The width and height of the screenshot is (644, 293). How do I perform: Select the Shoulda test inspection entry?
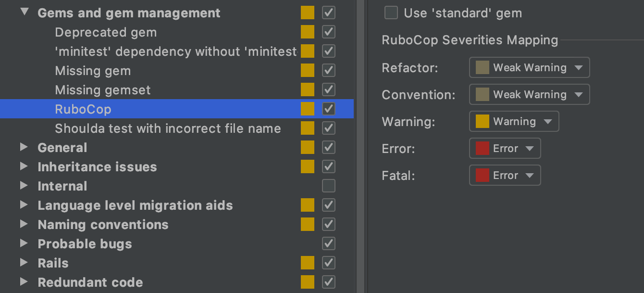tap(168, 128)
